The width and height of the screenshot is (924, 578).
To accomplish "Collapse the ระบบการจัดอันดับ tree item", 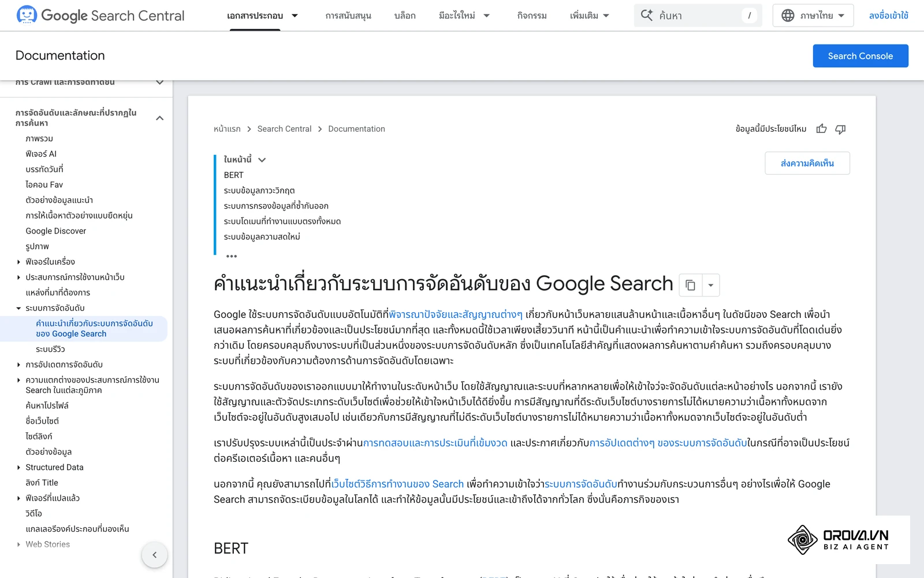I will (18, 308).
